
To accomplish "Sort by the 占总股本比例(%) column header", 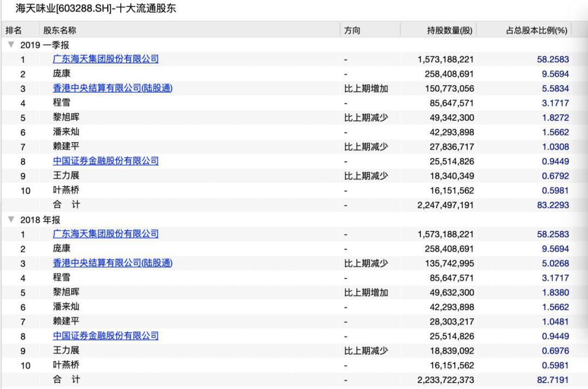I will pyautogui.click(x=537, y=31).
